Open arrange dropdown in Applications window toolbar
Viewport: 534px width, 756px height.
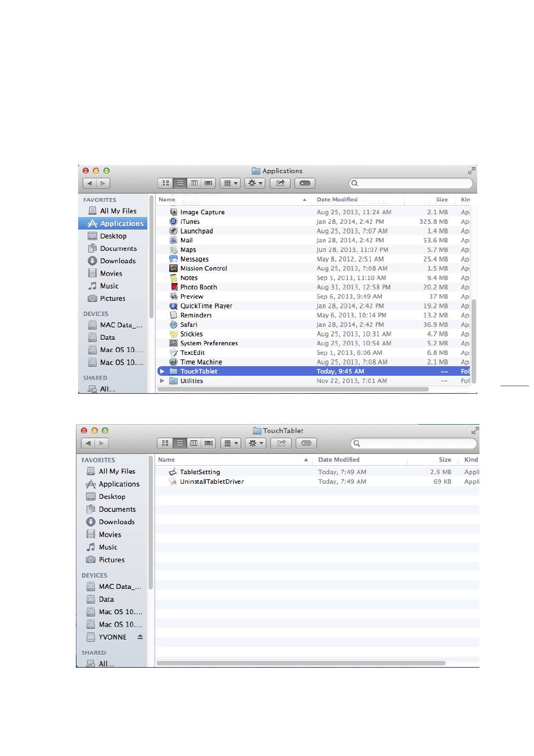(230, 183)
